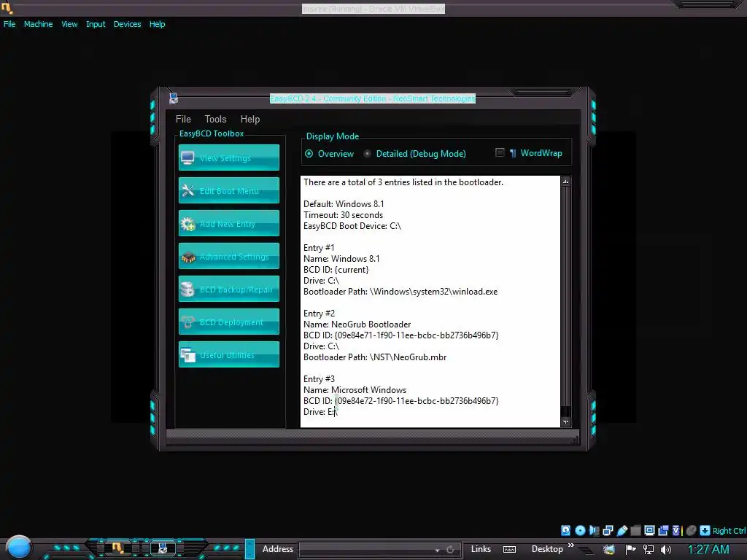This screenshot has width=747, height=560.
Task: Click the 'Entry #2' heading line
Action: [x=320, y=314]
